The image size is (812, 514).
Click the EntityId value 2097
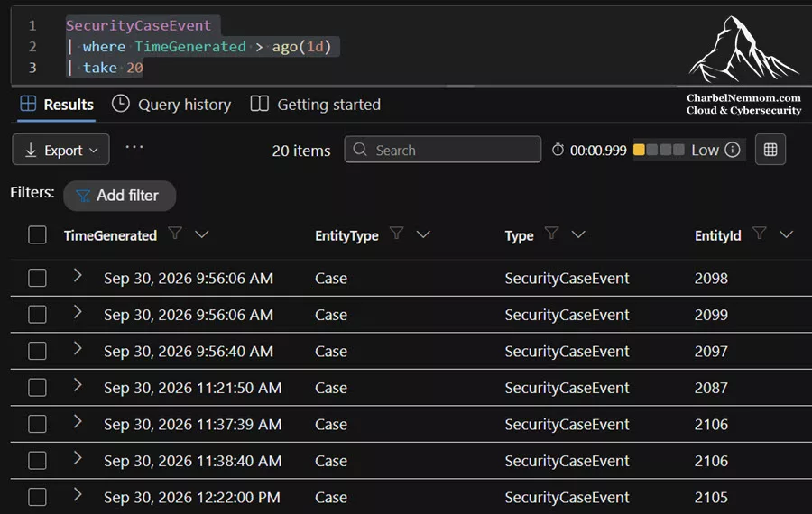tap(711, 352)
